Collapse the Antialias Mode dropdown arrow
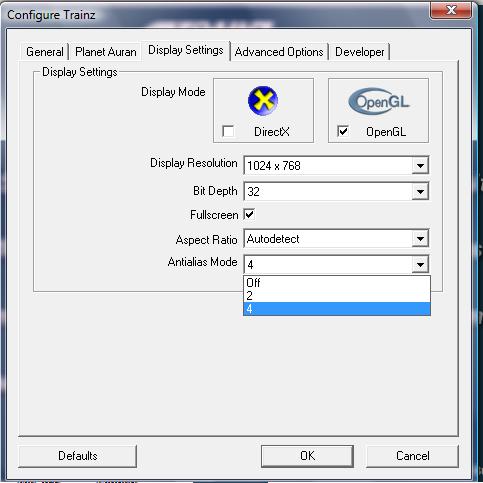Viewport: 483px width, 483px height. tap(420, 265)
